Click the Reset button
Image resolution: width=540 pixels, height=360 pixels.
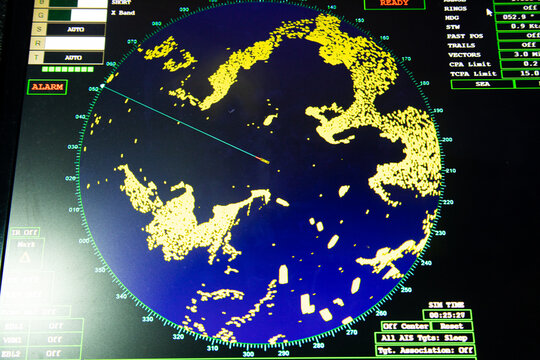[x=451, y=326]
